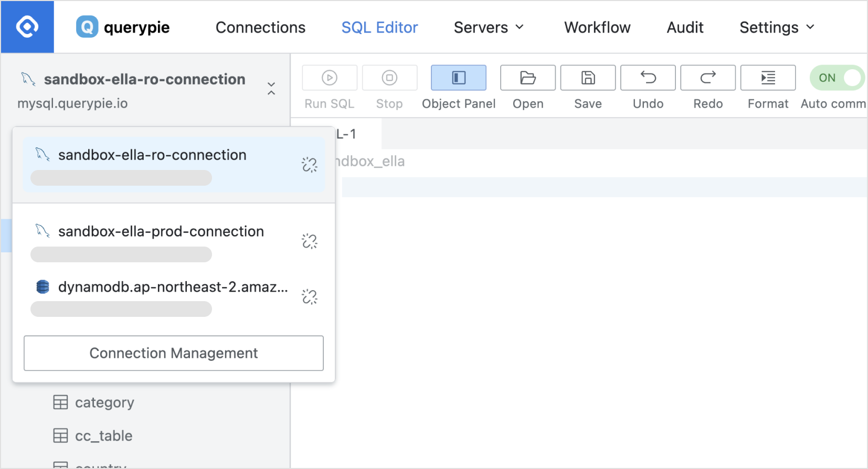Click the querypie brand icon

coord(87,27)
